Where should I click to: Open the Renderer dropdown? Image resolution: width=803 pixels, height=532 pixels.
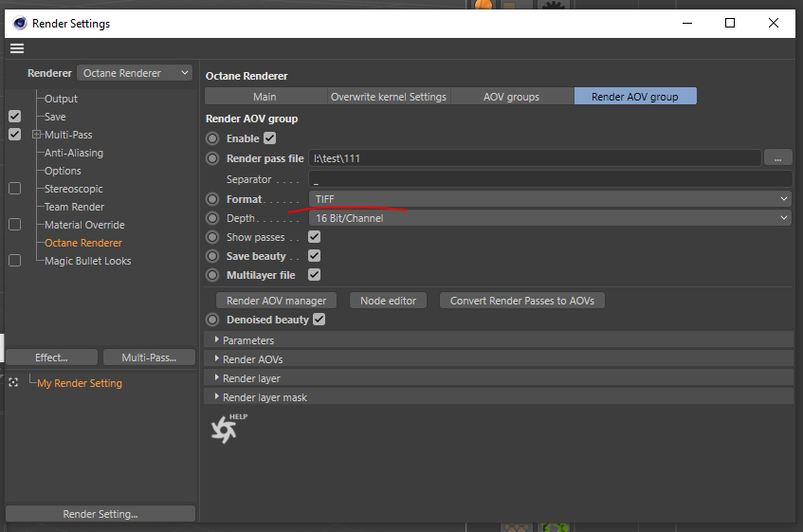coord(135,73)
